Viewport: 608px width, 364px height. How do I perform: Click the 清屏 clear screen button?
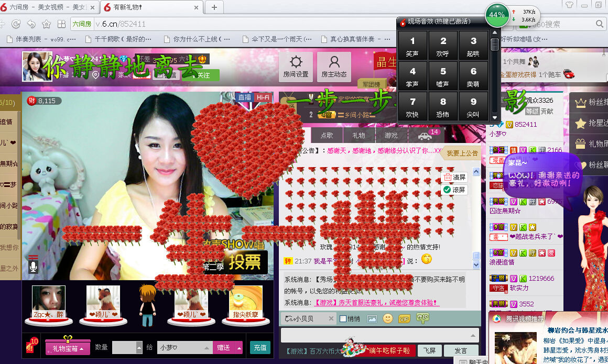[x=454, y=177]
